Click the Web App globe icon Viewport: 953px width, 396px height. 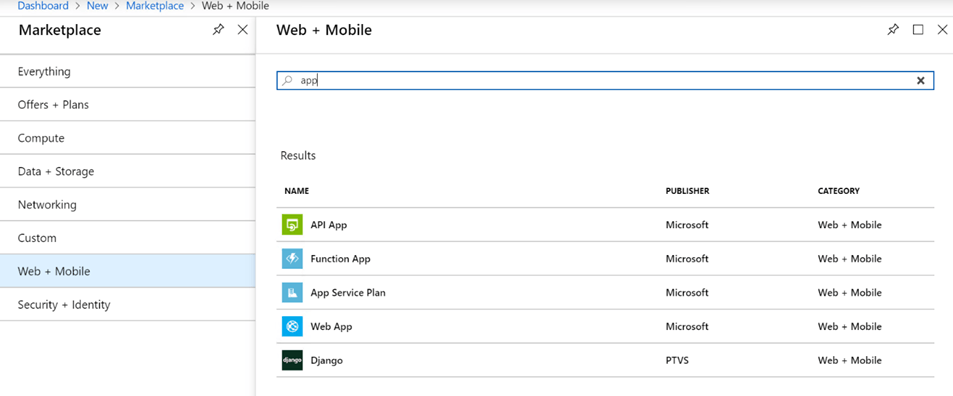point(292,327)
